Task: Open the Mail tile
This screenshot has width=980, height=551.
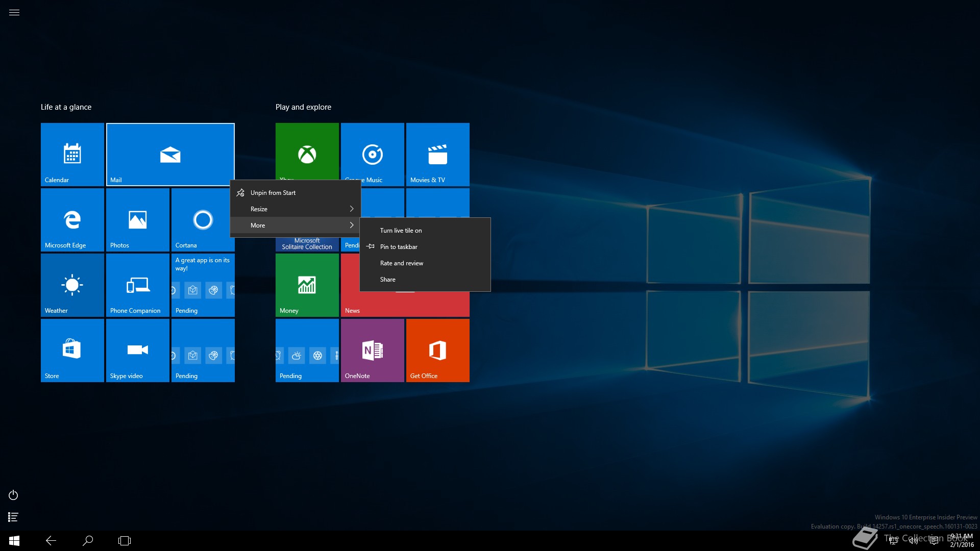Action: (x=170, y=155)
